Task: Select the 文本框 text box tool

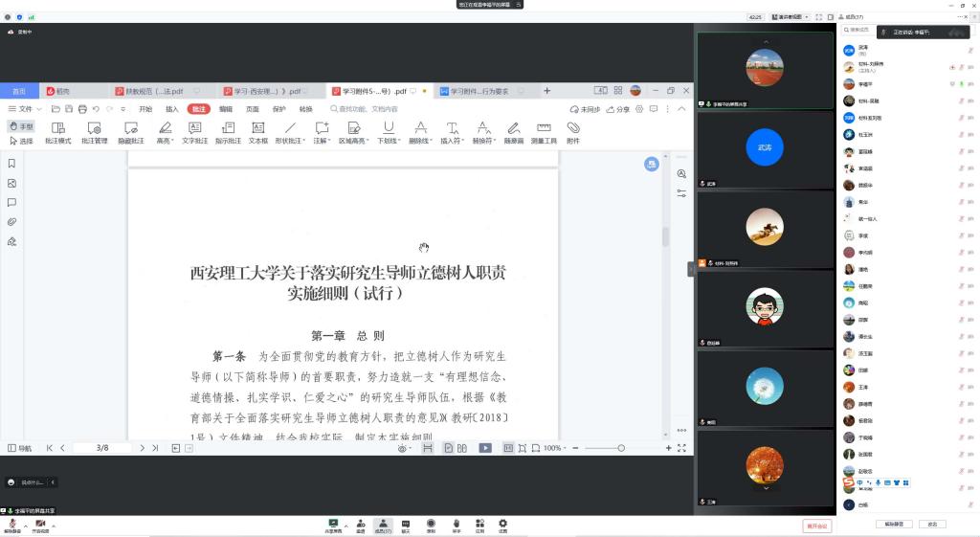Action: [258, 133]
